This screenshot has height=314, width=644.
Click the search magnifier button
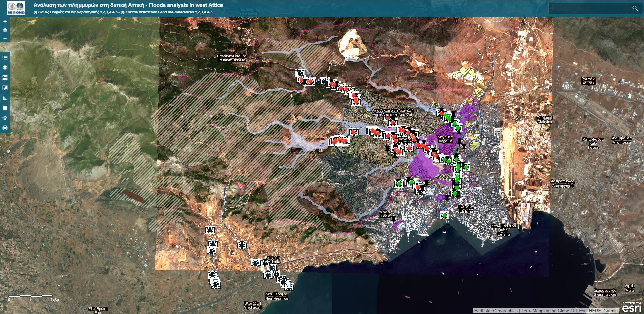click(635, 8)
